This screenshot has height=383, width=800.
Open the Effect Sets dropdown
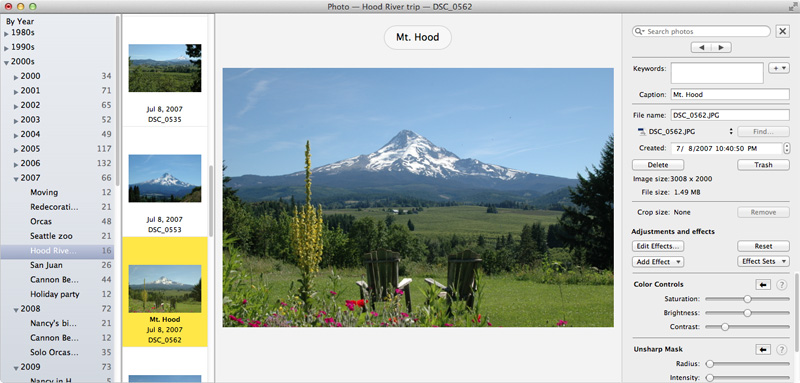point(763,262)
